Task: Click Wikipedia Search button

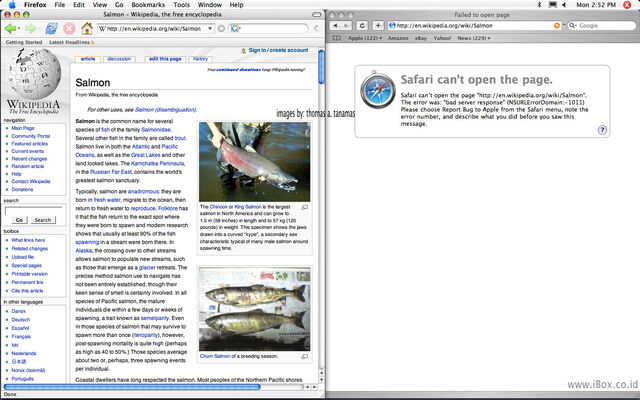Action: (43, 220)
